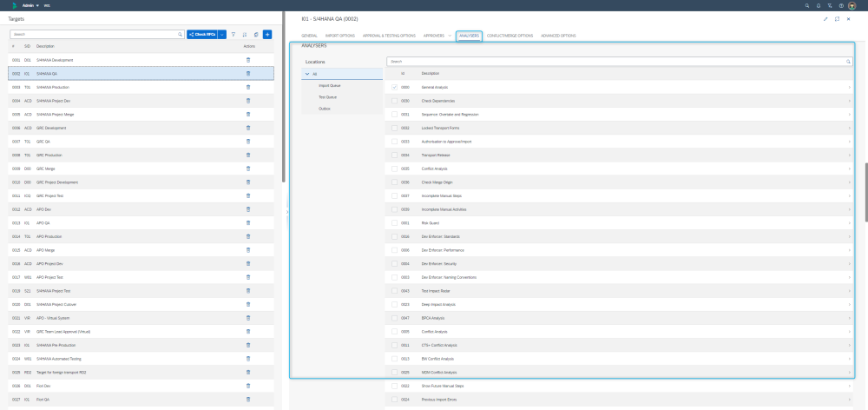Expand the Deep Impact Analysis row arrow
The image size is (868, 410).
tap(849, 305)
